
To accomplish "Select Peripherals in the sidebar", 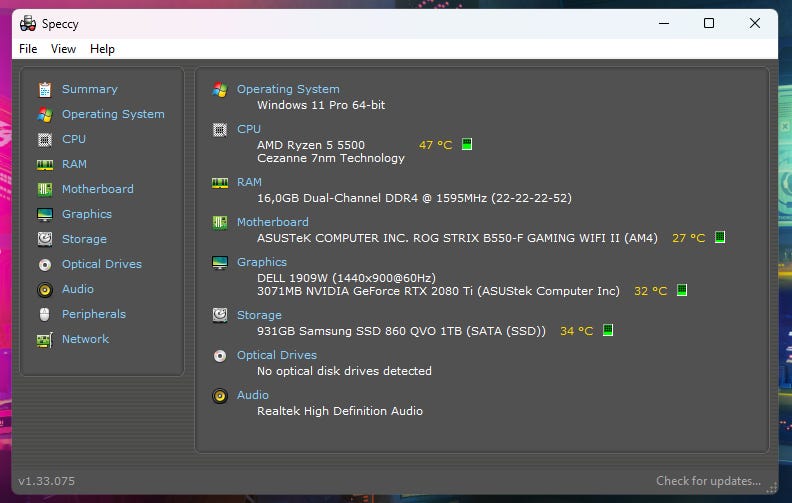I will 93,314.
